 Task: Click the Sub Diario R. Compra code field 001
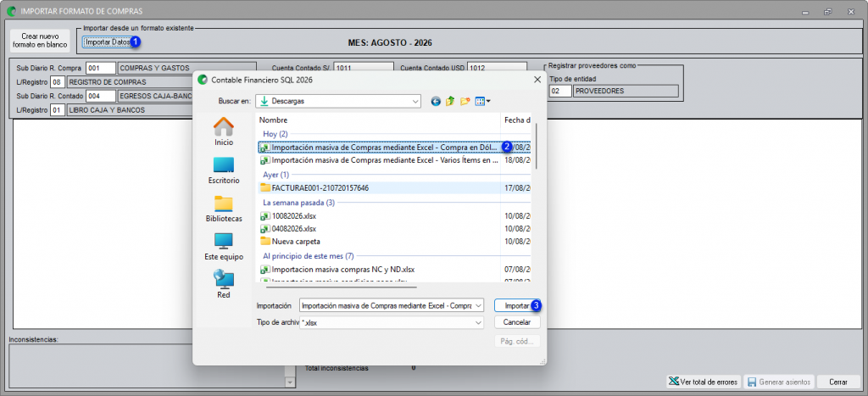click(x=101, y=68)
